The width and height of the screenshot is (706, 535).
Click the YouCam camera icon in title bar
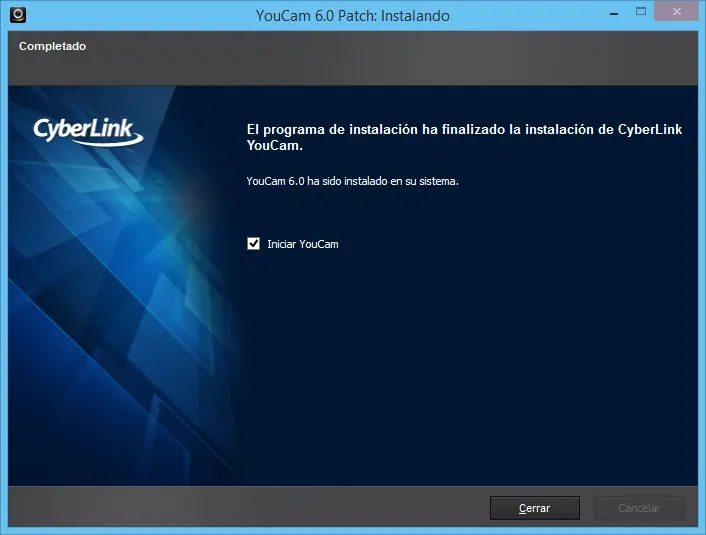pyautogui.click(x=18, y=14)
